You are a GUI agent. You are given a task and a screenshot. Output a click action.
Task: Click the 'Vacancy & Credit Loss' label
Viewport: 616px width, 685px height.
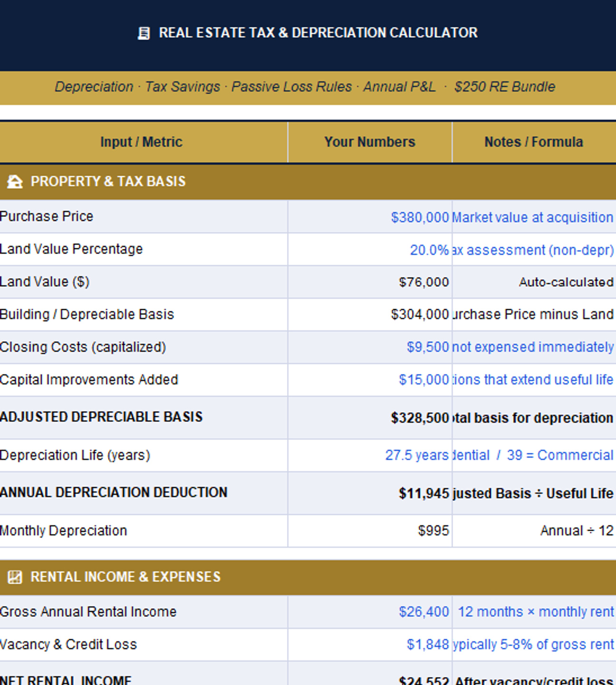[68, 645]
